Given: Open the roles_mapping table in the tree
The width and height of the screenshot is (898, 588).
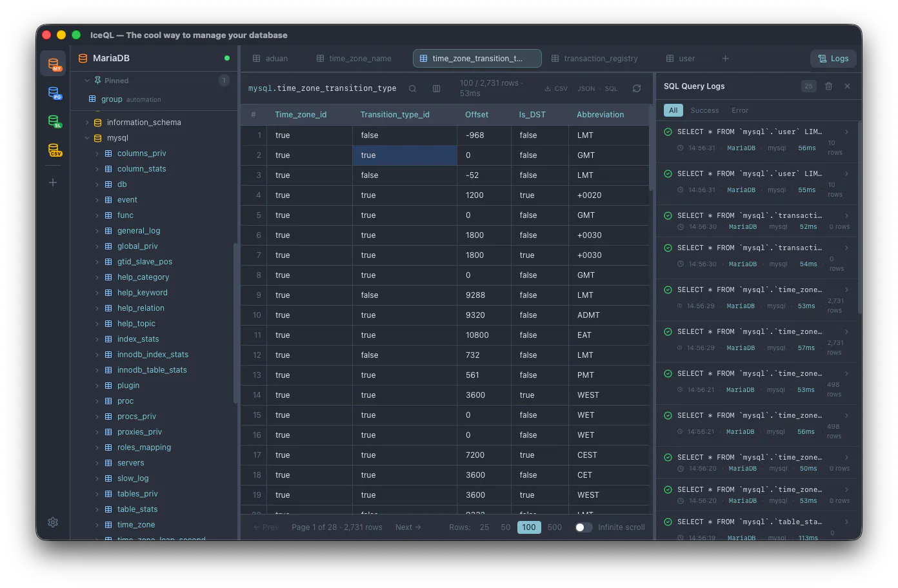Looking at the screenshot, I should [144, 447].
